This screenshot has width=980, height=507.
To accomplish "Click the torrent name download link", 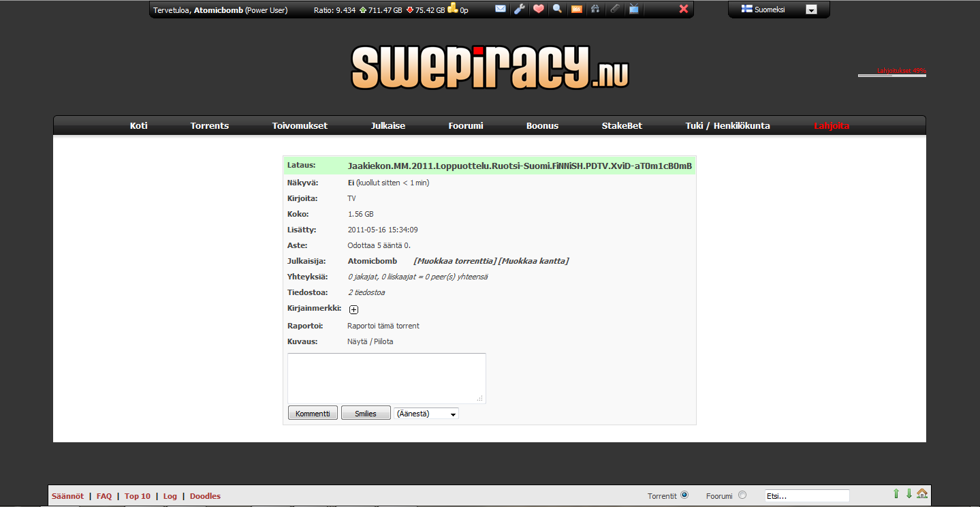I will pyautogui.click(x=520, y=166).
